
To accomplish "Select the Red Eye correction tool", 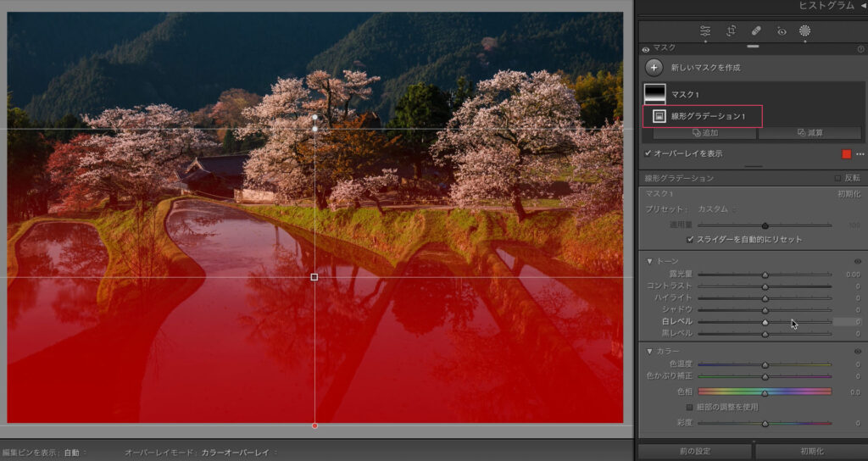I will point(782,31).
